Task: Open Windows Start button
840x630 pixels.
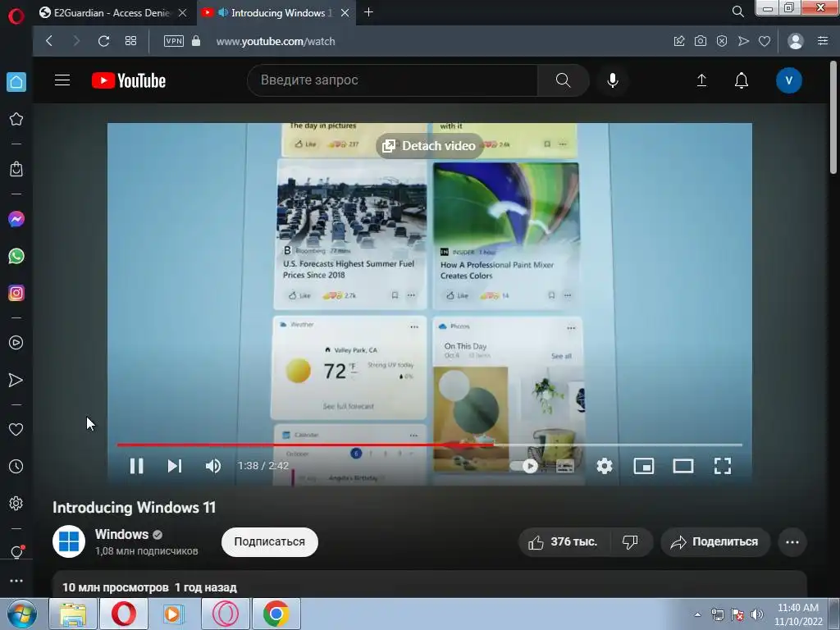Action: (21, 614)
